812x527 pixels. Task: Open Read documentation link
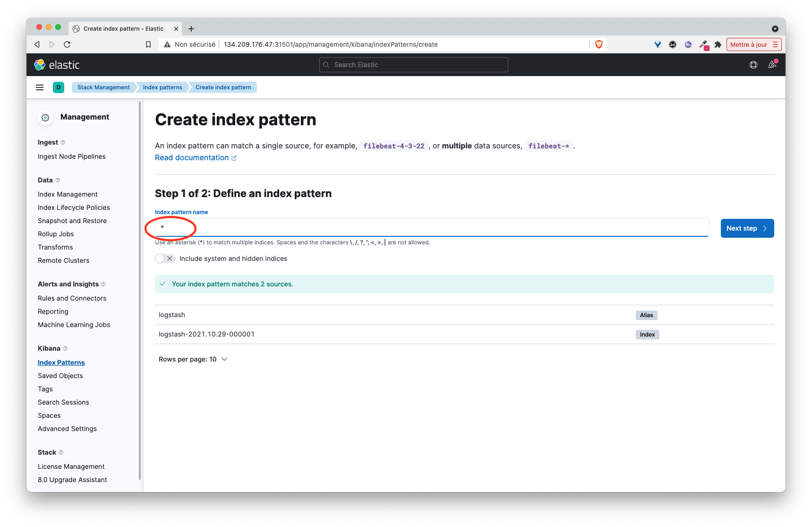196,158
